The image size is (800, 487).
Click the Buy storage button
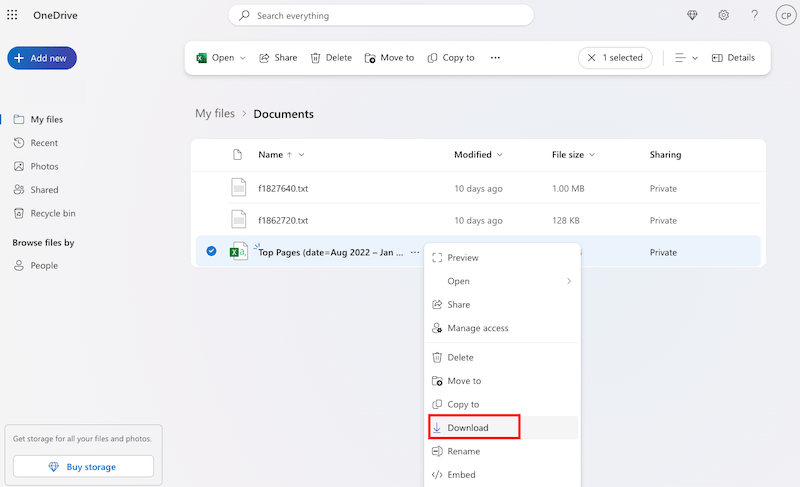(x=83, y=467)
